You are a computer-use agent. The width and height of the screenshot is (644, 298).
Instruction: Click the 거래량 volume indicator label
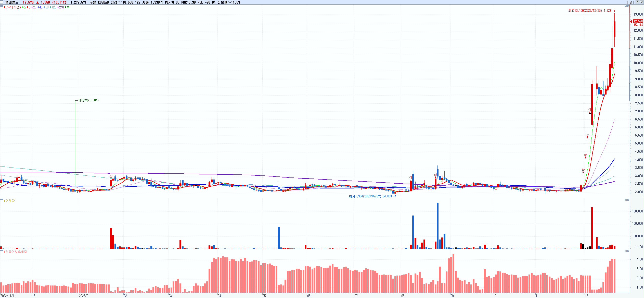click(10, 201)
